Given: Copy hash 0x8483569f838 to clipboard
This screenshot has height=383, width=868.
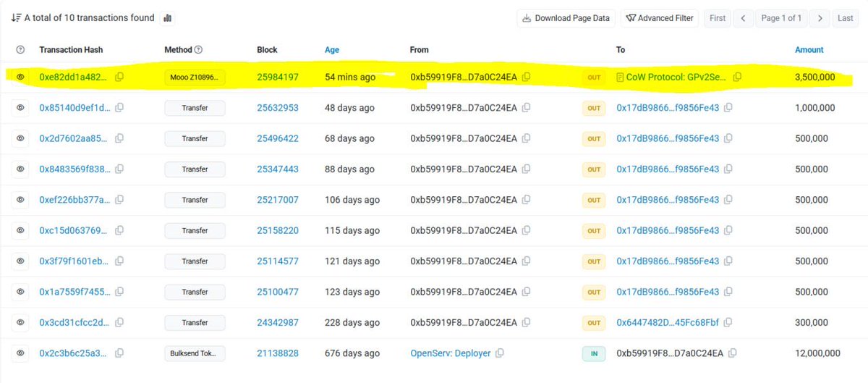Looking at the screenshot, I should click(x=119, y=169).
